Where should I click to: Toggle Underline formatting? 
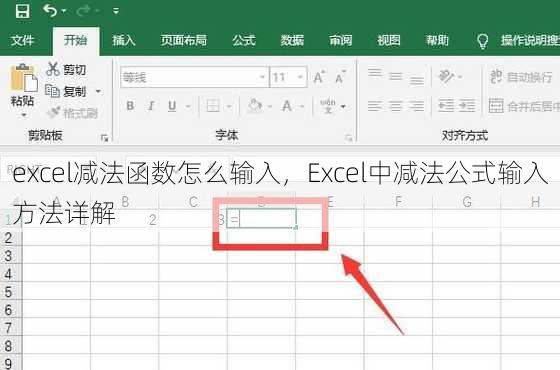pos(172,106)
